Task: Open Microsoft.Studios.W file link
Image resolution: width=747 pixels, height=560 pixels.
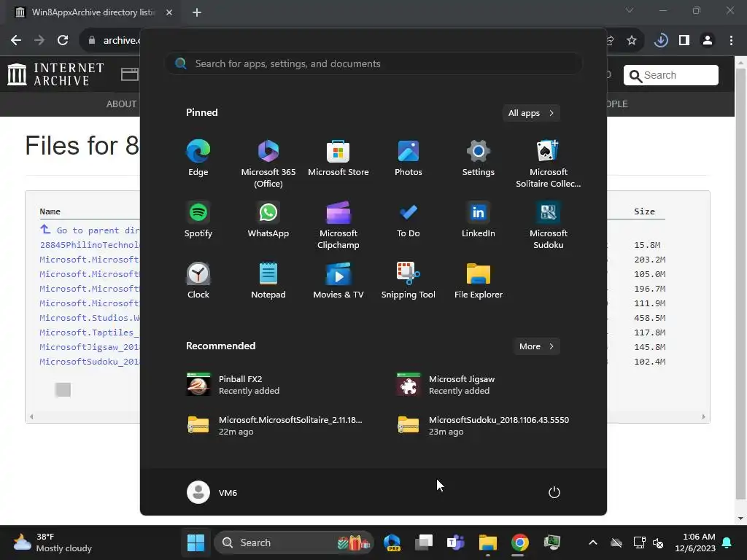Action: [x=90, y=318]
